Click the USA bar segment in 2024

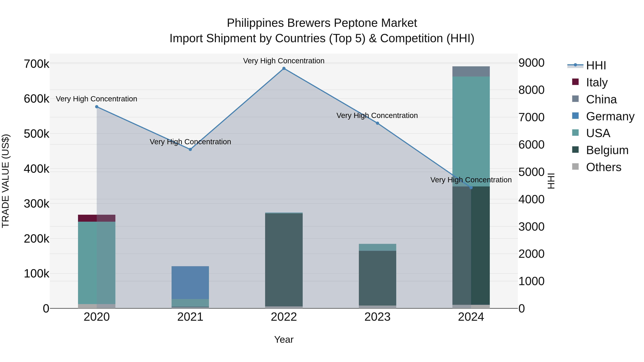(x=471, y=132)
